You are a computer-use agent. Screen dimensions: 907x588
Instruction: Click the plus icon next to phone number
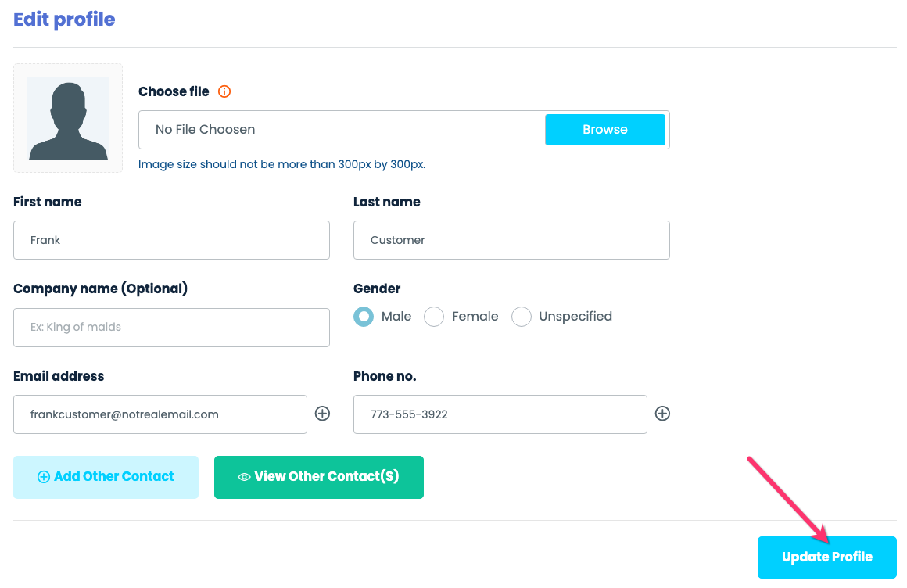[662, 414]
